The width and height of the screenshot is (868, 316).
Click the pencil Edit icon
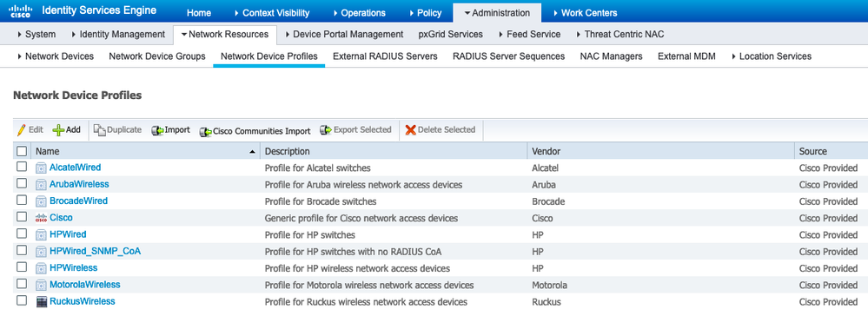22,130
